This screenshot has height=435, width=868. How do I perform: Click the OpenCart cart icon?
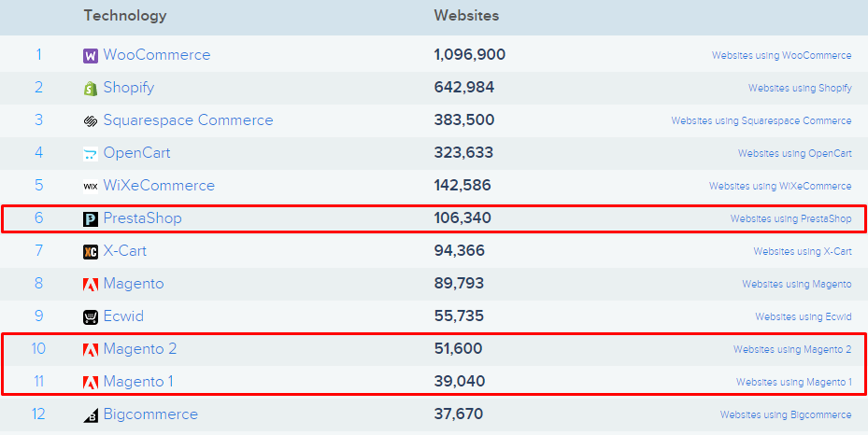(91, 154)
